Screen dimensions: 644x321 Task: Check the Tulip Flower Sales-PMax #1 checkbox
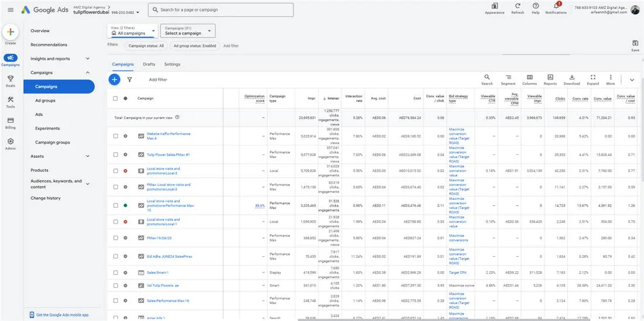click(115, 154)
